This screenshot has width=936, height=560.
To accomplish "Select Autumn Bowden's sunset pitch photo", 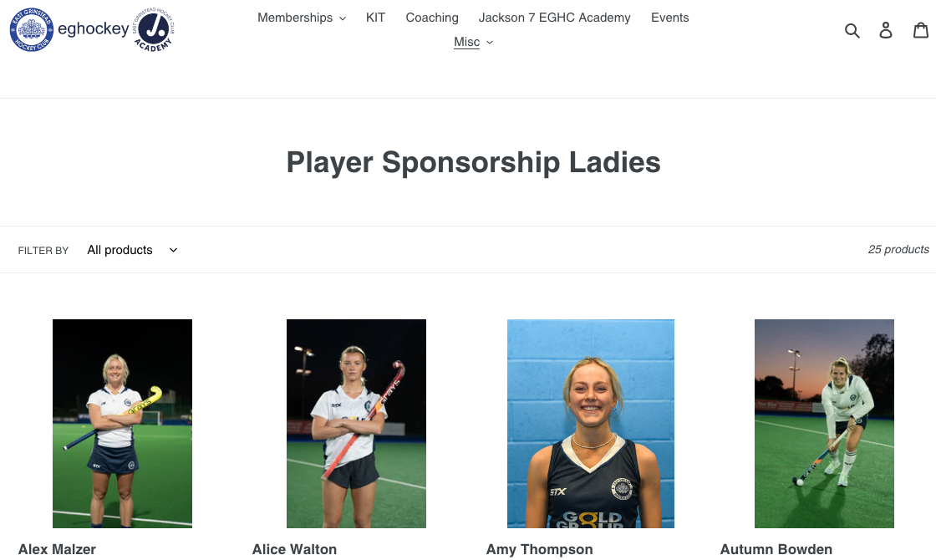I will 824,423.
